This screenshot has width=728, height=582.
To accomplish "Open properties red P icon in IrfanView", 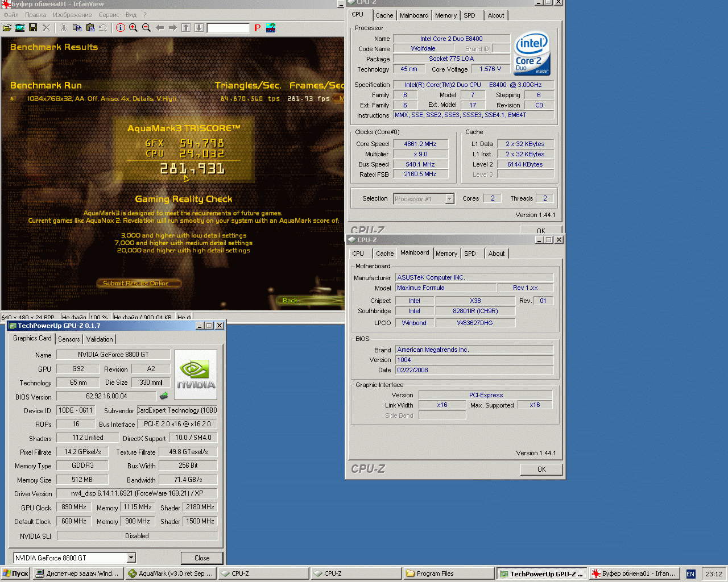I will click(257, 27).
